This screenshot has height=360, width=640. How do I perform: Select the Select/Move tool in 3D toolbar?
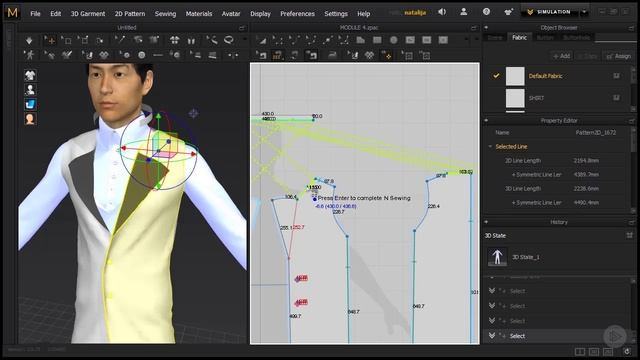pos(50,40)
